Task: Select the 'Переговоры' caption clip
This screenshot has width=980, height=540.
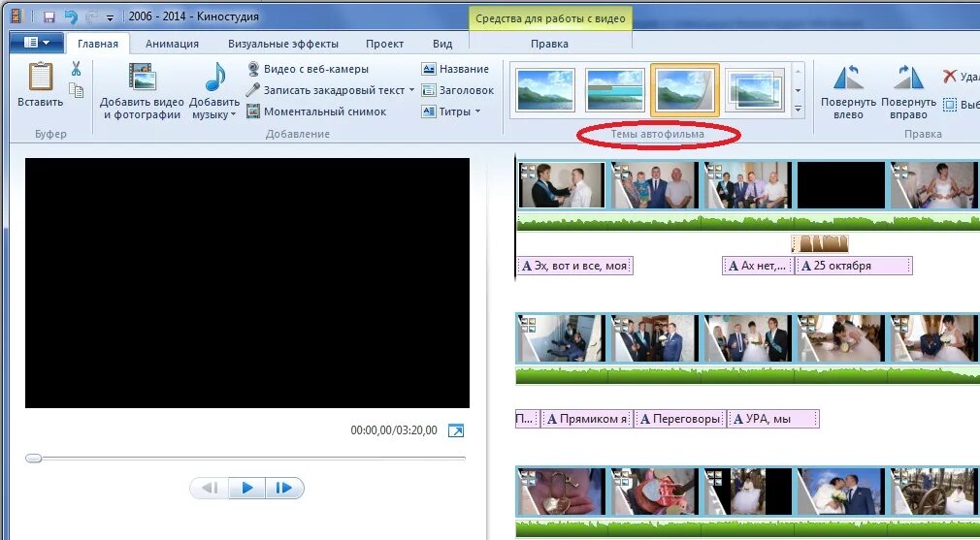Action: click(680, 419)
